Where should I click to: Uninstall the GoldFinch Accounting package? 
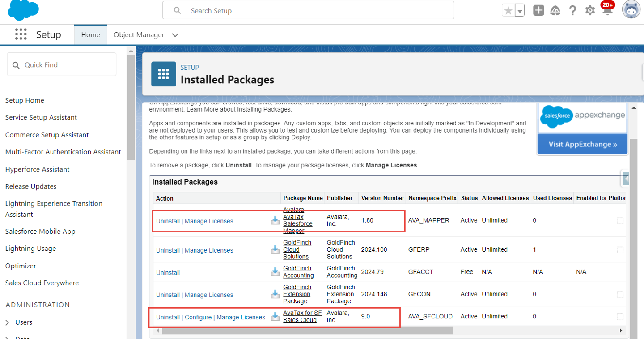168,272
